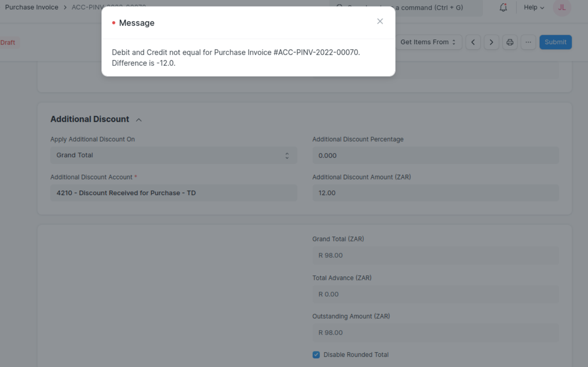588x367 pixels.
Task: Navigate to Purchase Invoice via breadcrumb
Action: click(31, 7)
